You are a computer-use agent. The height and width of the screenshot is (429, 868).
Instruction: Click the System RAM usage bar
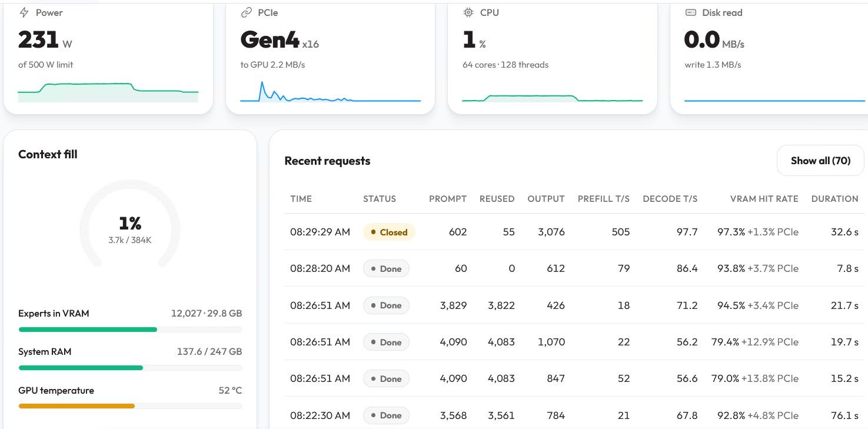(130, 368)
